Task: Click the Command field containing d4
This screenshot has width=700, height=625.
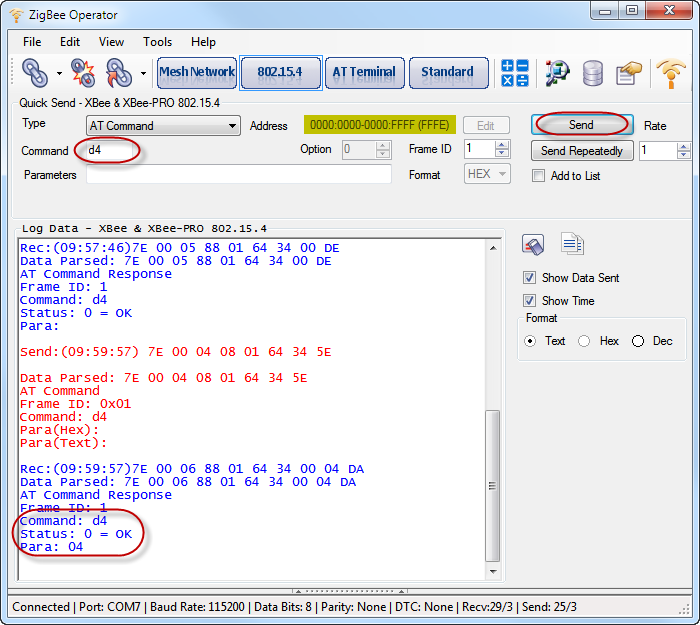Action: (x=111, y=150)
